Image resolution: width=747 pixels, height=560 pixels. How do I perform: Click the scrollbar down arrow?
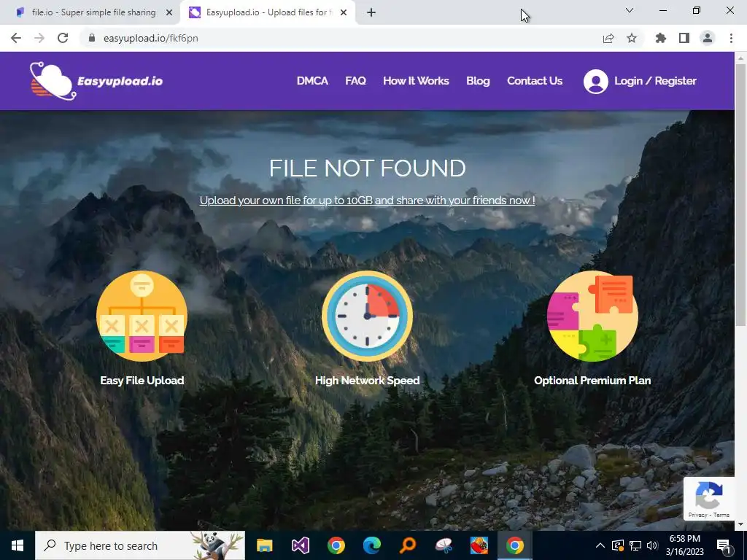coord(740,524)
